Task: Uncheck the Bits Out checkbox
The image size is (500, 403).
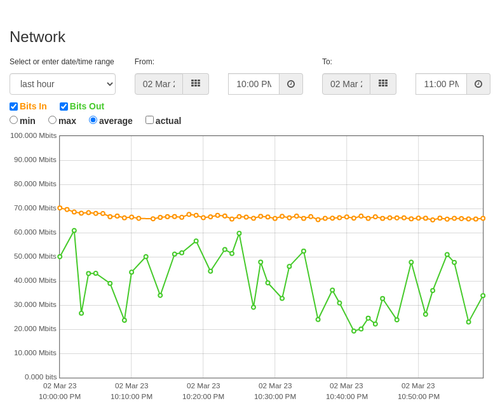Action: (64, 106)
